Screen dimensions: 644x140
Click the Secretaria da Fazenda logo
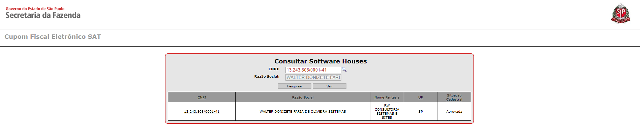coord(43,13)
